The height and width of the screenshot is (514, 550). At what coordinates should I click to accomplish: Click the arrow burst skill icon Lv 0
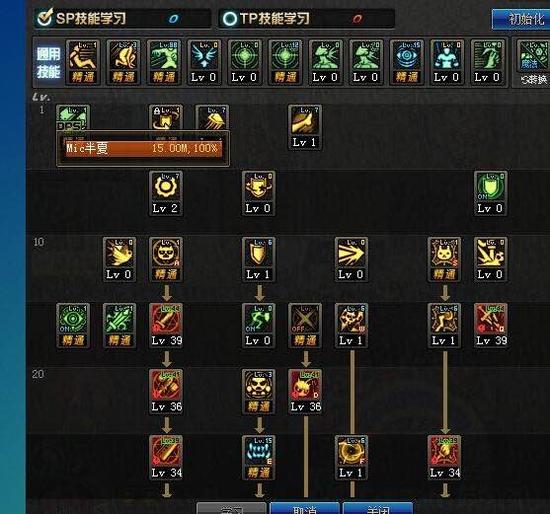(x=351, y=259)
